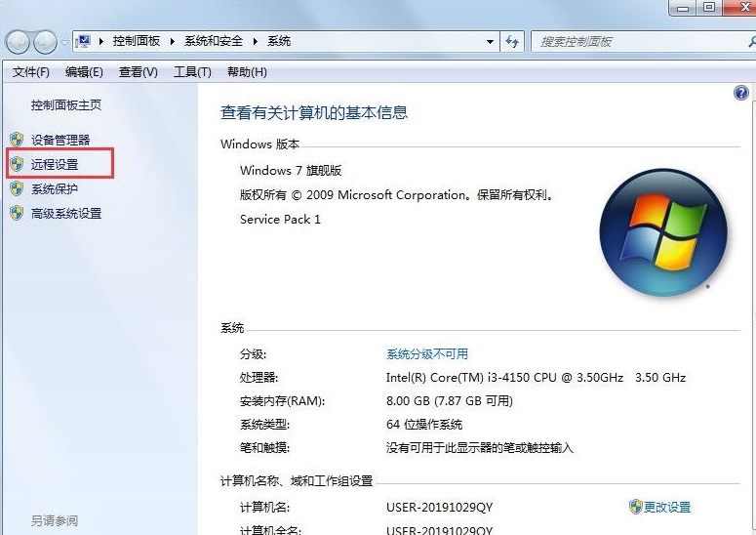The height and width of the screenshot is (535, 756).
Task: Go to 控制面板主页 in the sidebar
Action: click(x=65, y=105)
